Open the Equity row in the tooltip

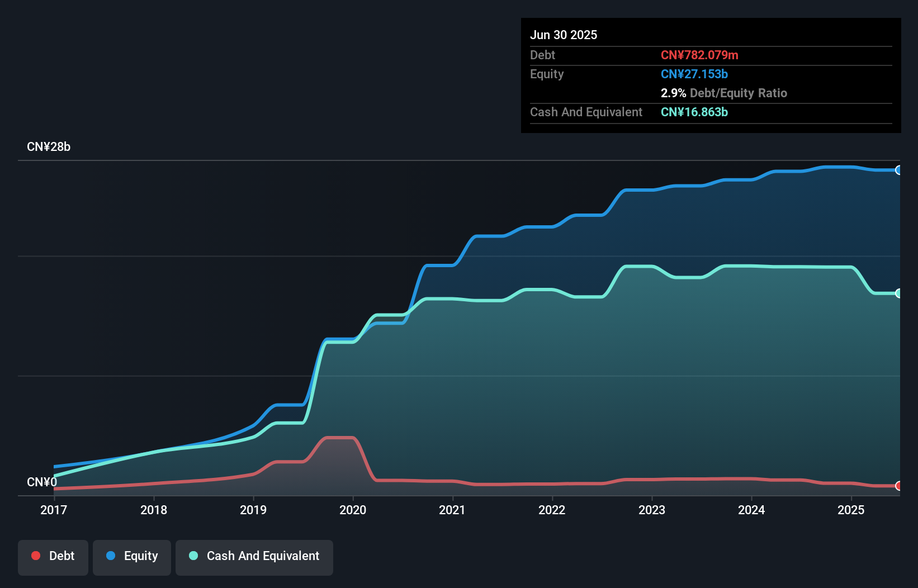tap(547, 74)
